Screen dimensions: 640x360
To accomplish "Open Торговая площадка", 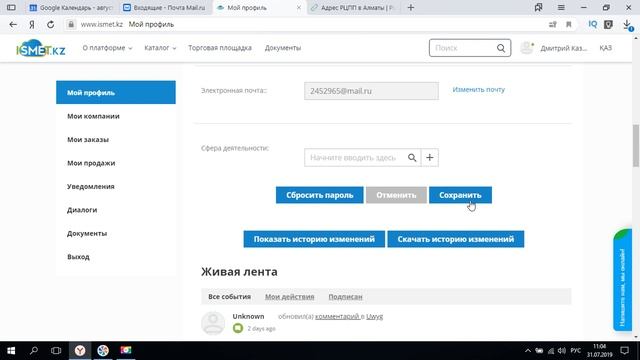I will point(220,48).
